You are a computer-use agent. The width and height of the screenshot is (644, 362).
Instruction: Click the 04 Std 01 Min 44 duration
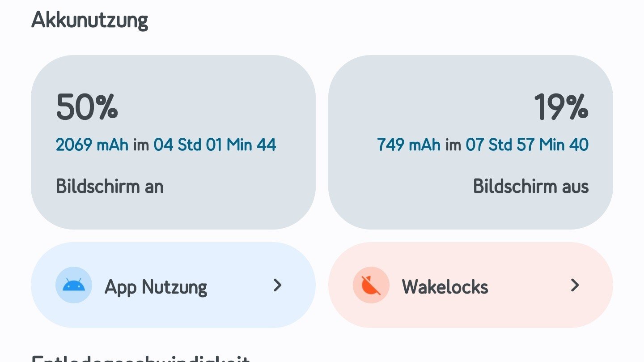(x=215, y=145)
